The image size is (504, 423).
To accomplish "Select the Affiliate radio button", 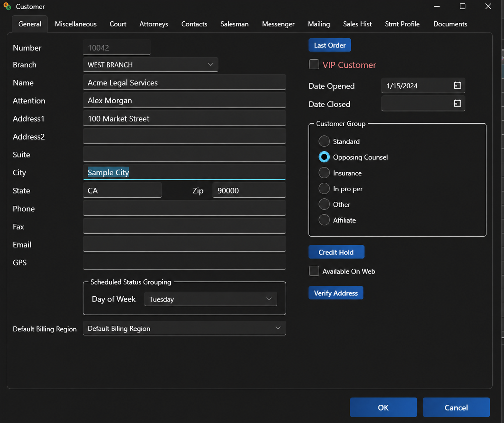I will click(324, 220).
